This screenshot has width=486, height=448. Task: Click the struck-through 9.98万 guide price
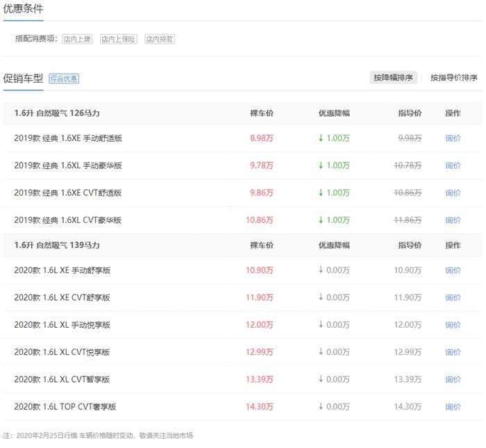(410, 138)
